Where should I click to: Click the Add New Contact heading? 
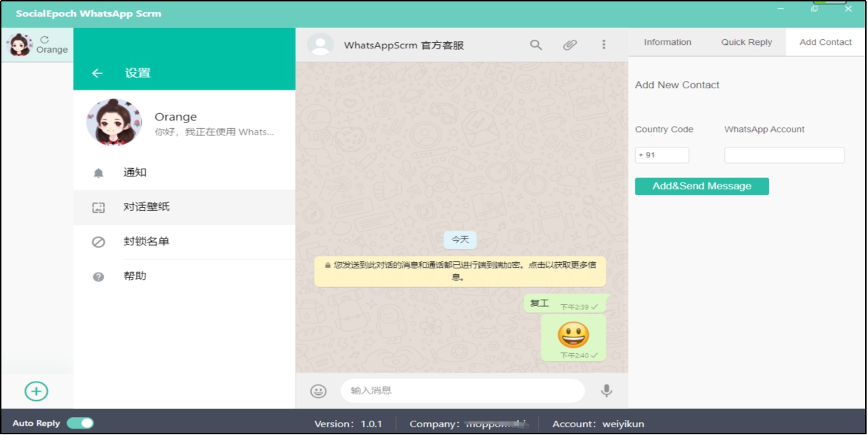coord(677,85)
